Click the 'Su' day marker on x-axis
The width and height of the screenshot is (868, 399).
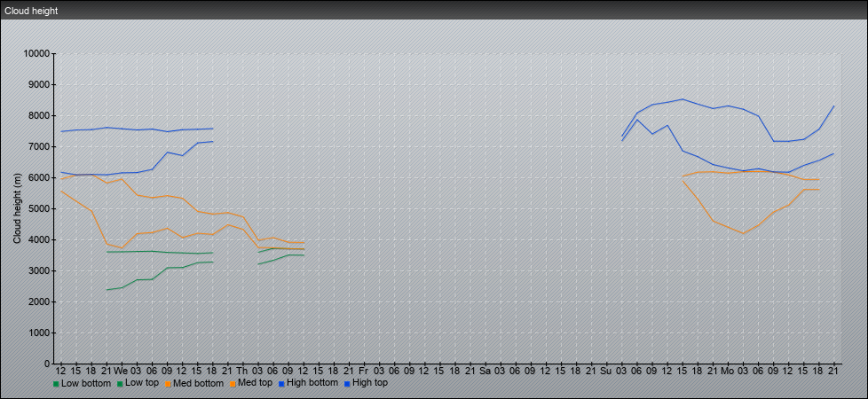(606, 370)
